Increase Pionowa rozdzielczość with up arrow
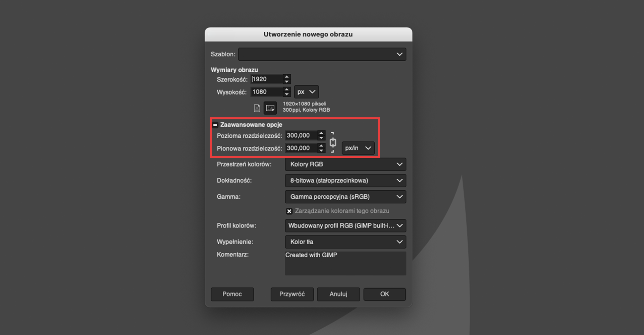 pos(321,146)
